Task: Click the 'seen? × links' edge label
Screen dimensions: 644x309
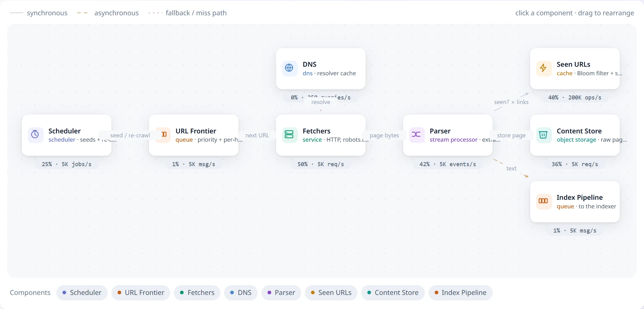Action: click(x=511, y=102)
